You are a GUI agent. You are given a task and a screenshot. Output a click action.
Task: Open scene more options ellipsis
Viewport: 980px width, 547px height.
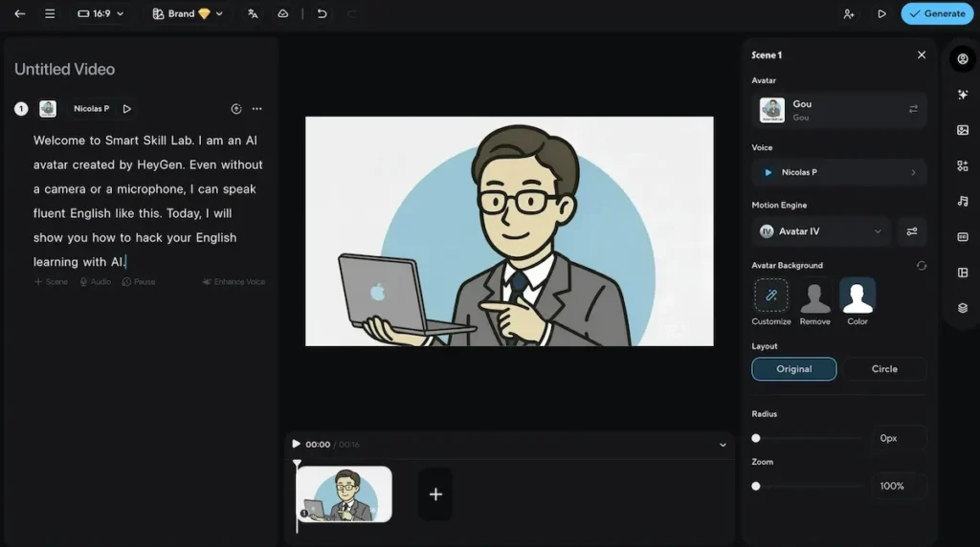click(x=256, y=109)
